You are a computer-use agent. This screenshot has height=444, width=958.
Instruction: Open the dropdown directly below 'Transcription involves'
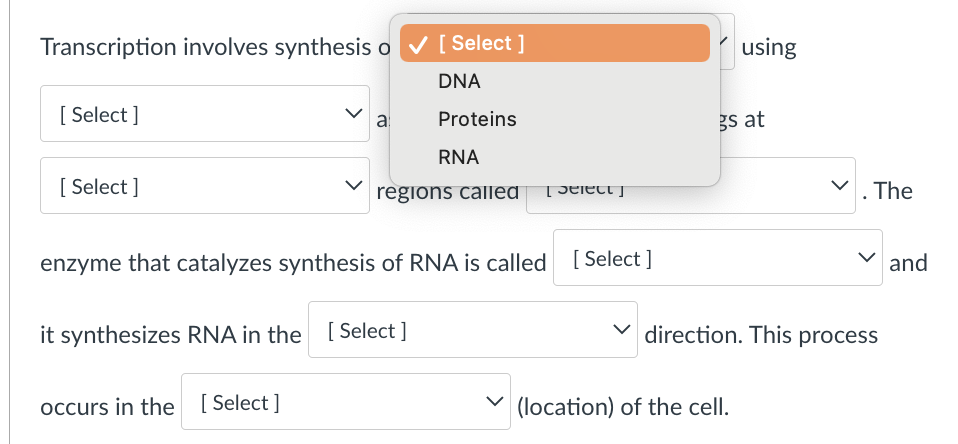(x=205, y=114)
